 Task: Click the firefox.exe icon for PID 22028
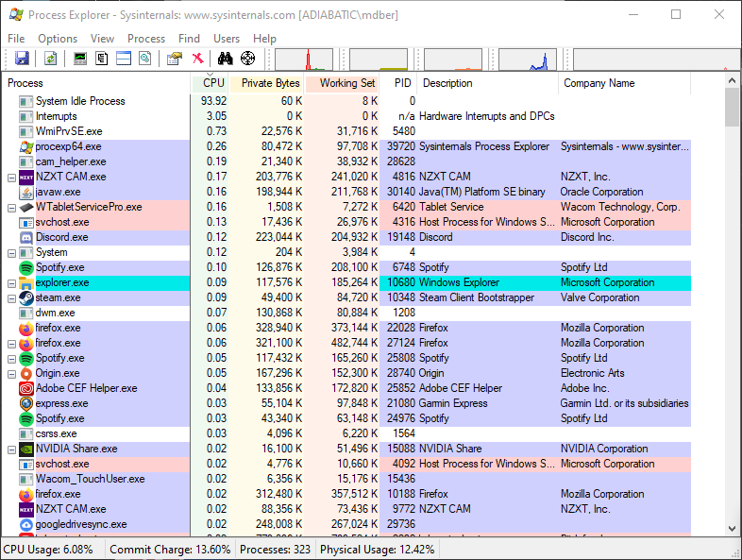pos(26,328)
